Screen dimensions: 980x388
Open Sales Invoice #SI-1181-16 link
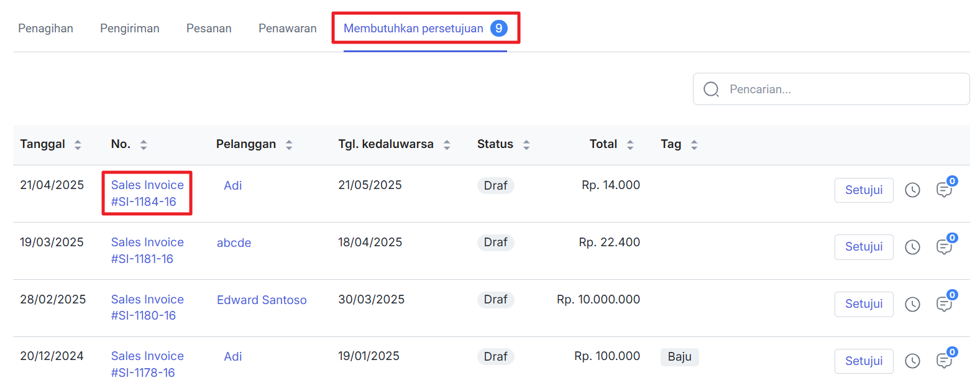(147, 251)
